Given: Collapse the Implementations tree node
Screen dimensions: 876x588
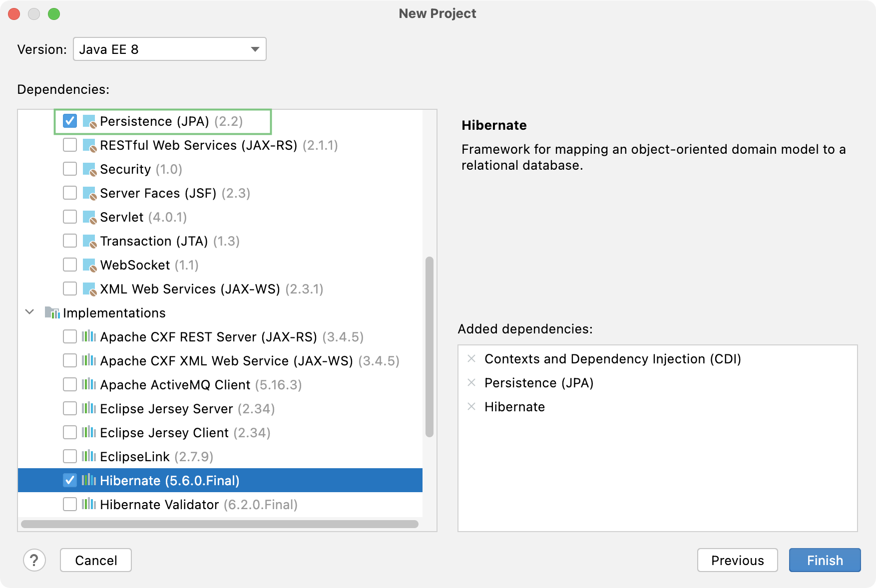Looking at the screenshot, I should (29, 312).
